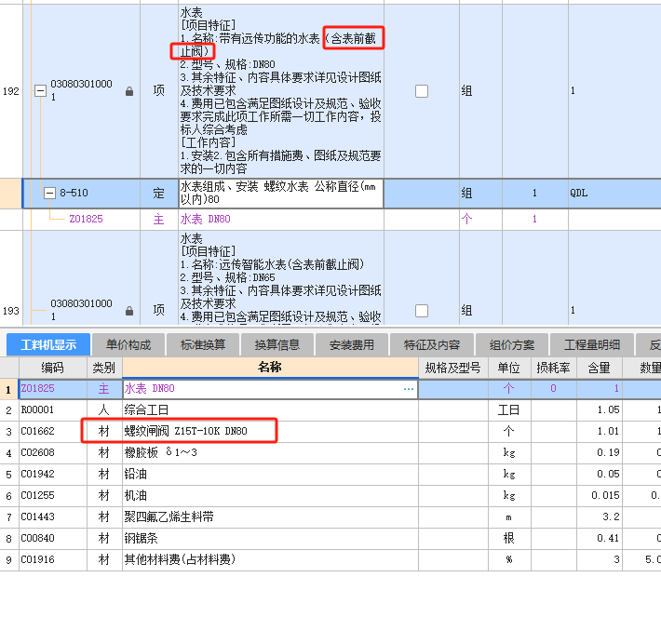
Task: Click the 含量 column header
Action: coord(599,368)
